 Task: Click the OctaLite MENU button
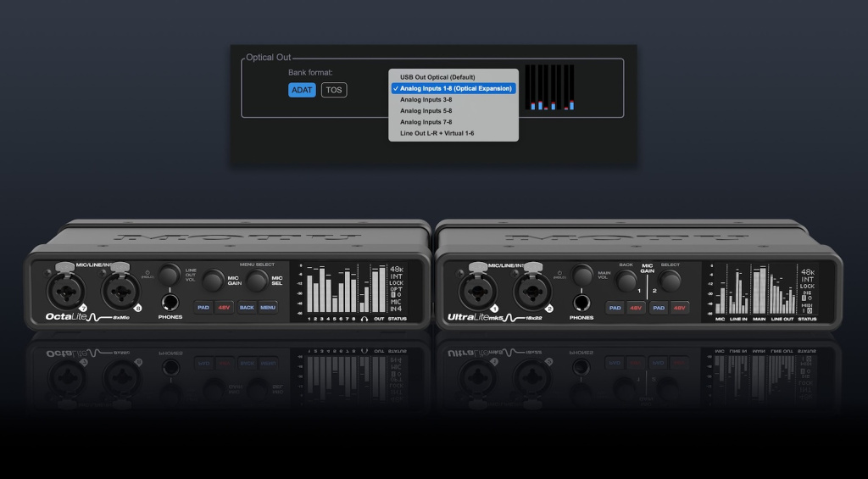(x=268, y=308)
